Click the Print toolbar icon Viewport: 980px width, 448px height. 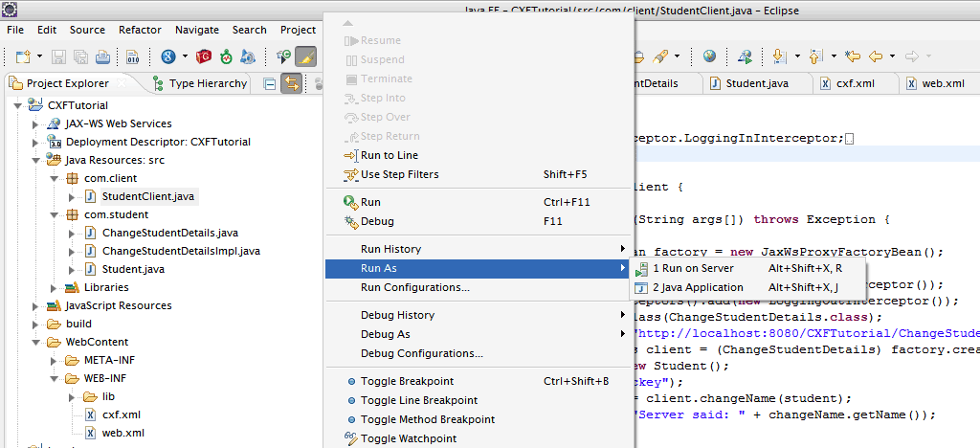(x=103, y=57)
